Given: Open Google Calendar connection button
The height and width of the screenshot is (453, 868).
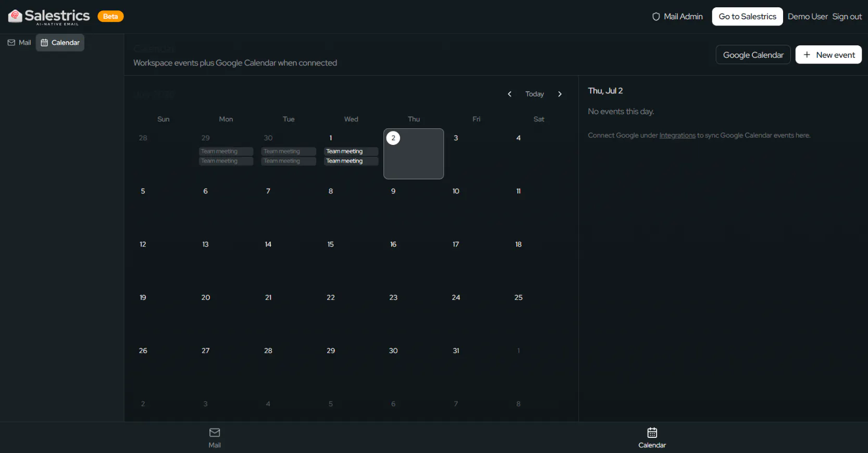Looking at the screenshot, I should [x=753, y=55].
